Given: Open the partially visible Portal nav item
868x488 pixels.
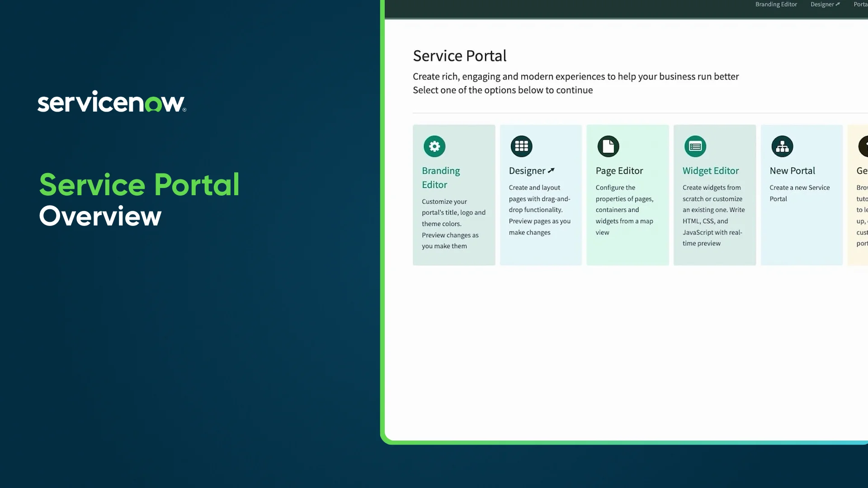Looking at the screenshot, I should (860, 5).
